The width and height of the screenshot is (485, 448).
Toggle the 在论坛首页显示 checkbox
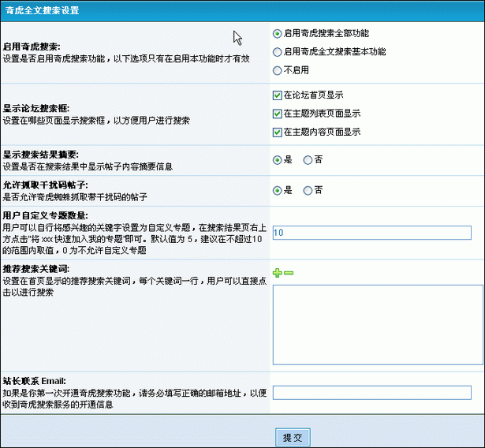coord(277,95)
